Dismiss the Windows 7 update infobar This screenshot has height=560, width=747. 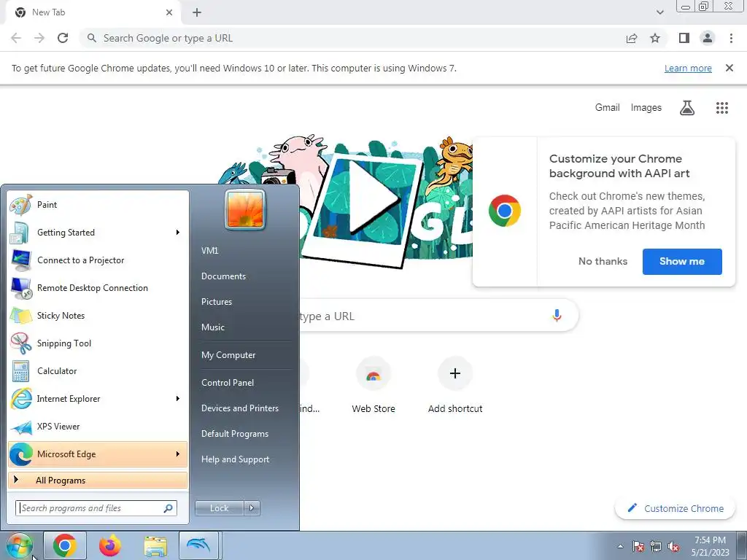click(729, 68)
